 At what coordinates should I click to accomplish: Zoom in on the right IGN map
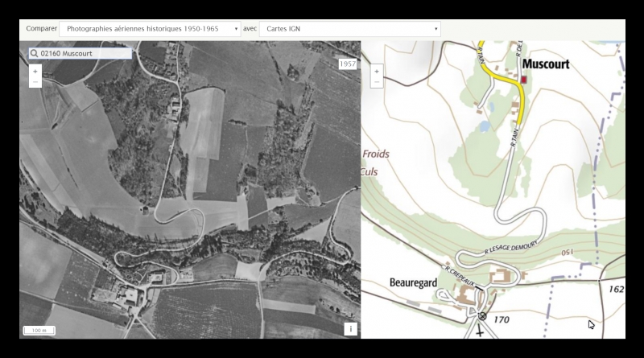click(377, 72)
